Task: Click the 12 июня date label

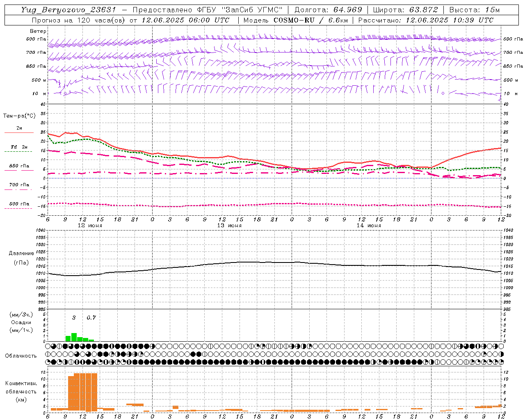Action: [x=90, y=226]
